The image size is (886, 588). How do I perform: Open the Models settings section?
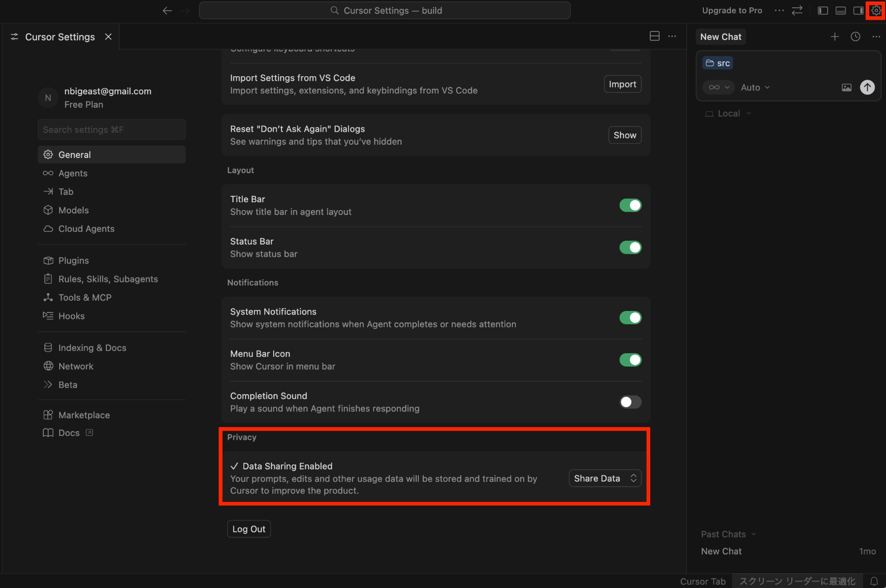tap(73, 210)
